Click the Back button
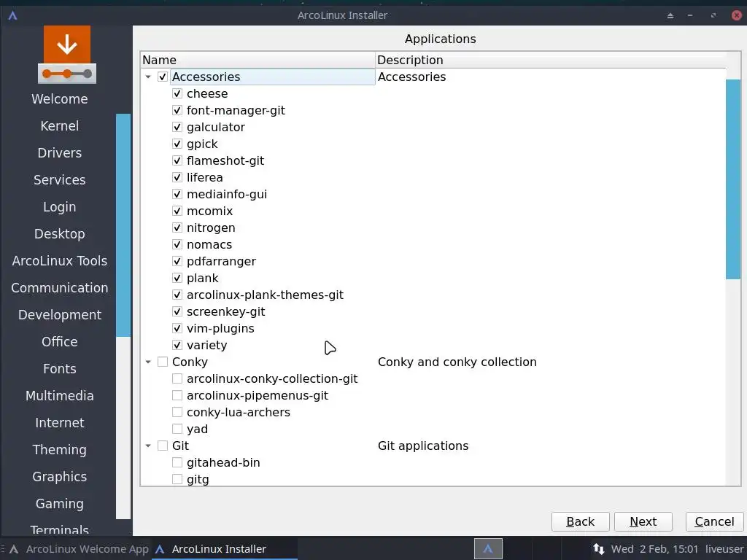The height and width of the screenshot is (560, 747). click(580, 522)
